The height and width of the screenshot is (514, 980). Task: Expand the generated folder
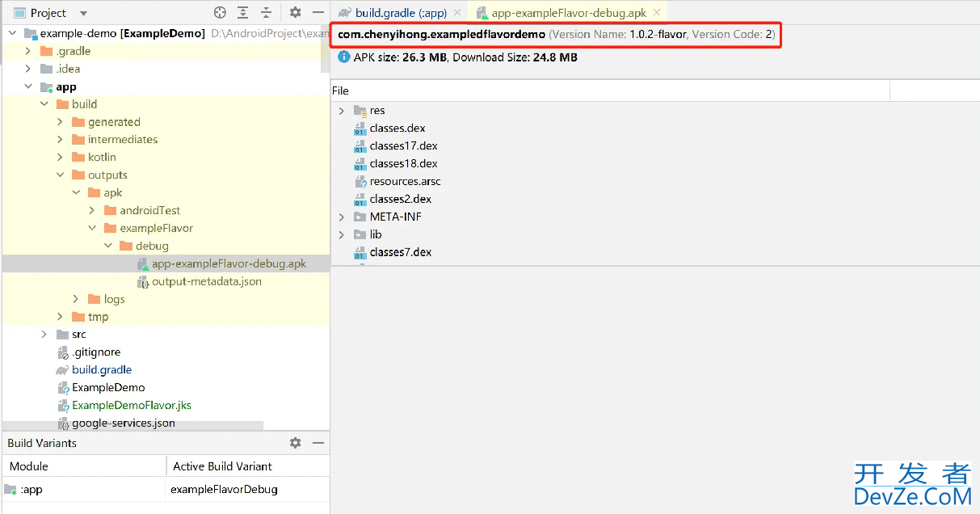(x=61, y=122)
